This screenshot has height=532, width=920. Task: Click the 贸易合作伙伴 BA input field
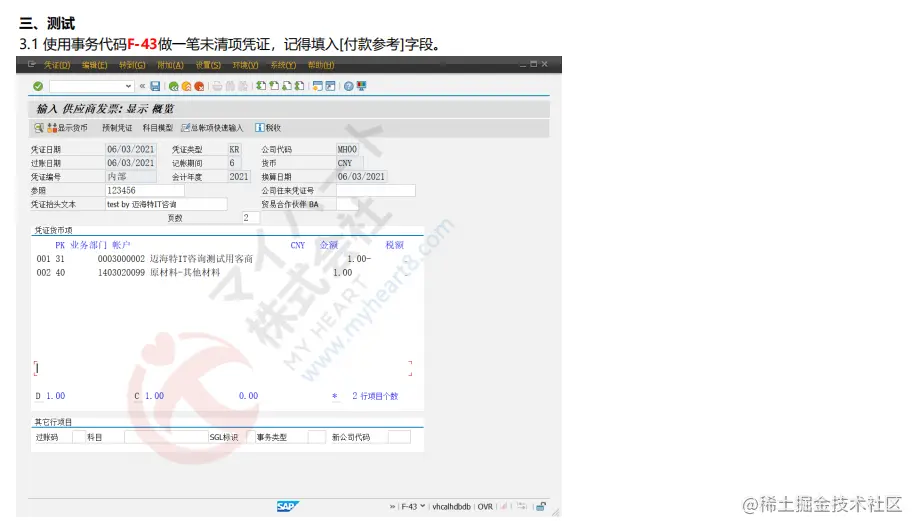pyautogui.click(x=347, y=204)
